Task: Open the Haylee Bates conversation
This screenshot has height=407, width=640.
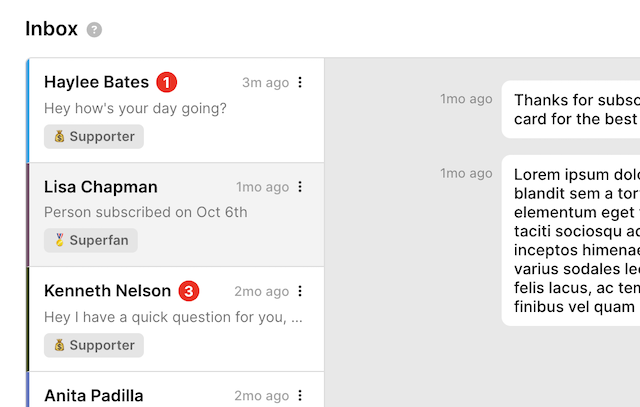Action: point(96,82)
